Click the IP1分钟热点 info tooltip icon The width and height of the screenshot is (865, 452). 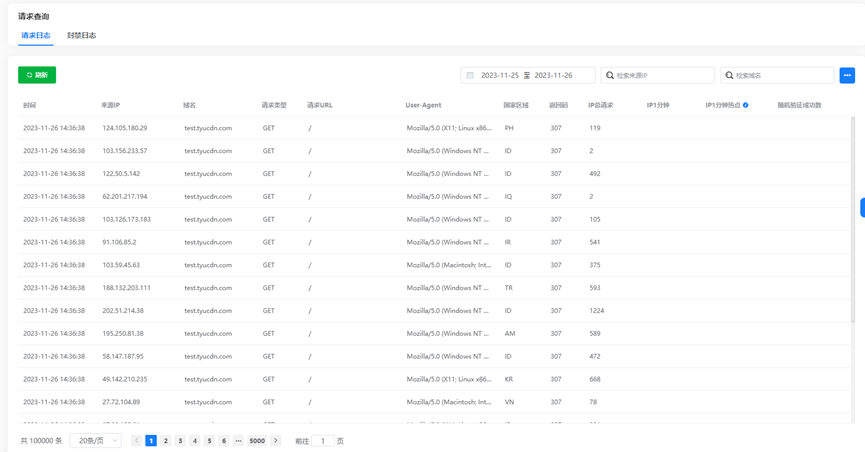point(745,105)
